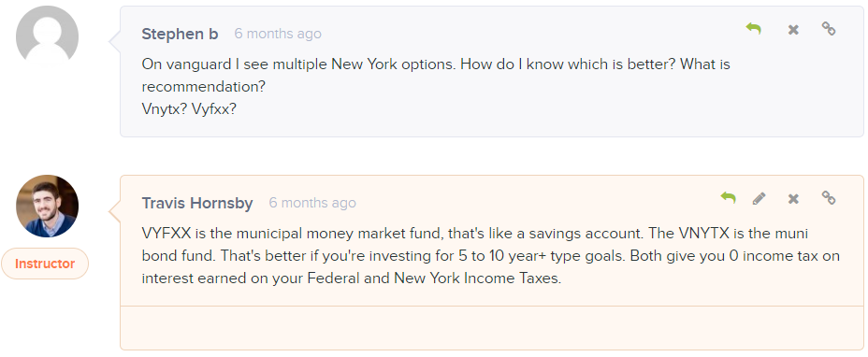Open the timestamp on Travis Hornsby's comment
Viewport: 868px width, 357px height.
click(312, 203)
